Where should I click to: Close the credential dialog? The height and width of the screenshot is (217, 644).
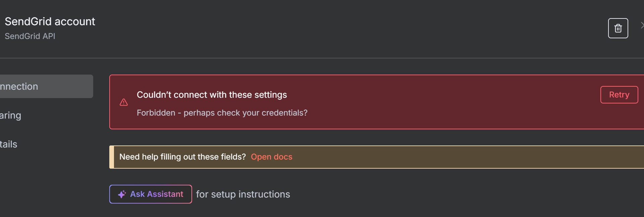tap(642, 25)
